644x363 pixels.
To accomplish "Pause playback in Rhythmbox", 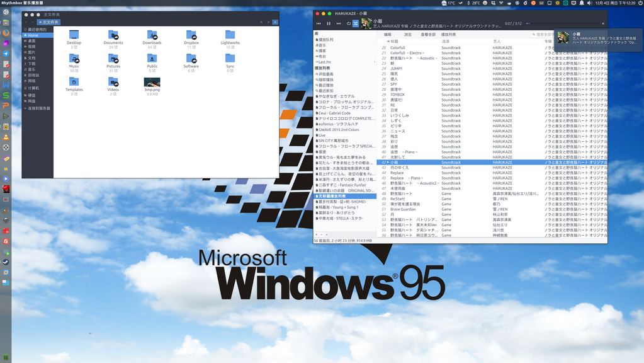I will tap(329, 23).
